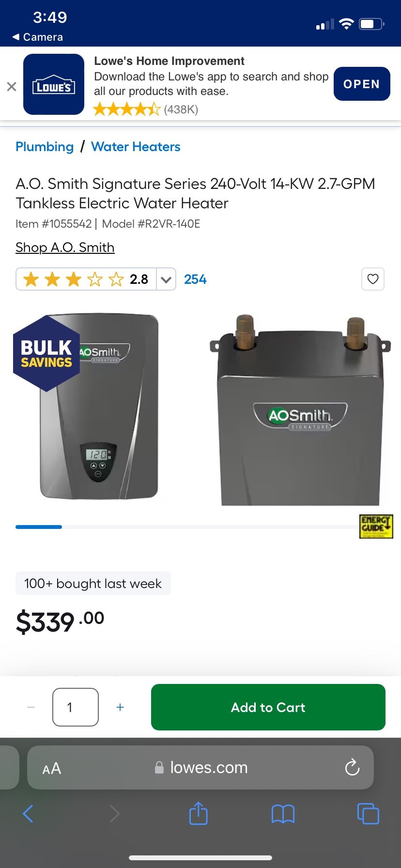Follow the Shop A.O. Smith link
Viewport: 401px width, 868px height.
[65, 248]
